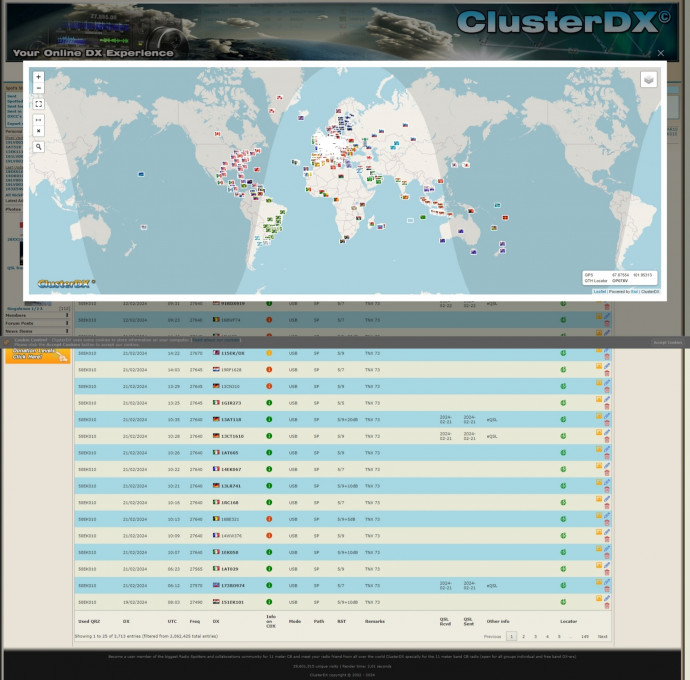Screen dimensions: 690x680
Task: Click the locator icon in the 173RO974 row
Action: (x=563, y=585)
